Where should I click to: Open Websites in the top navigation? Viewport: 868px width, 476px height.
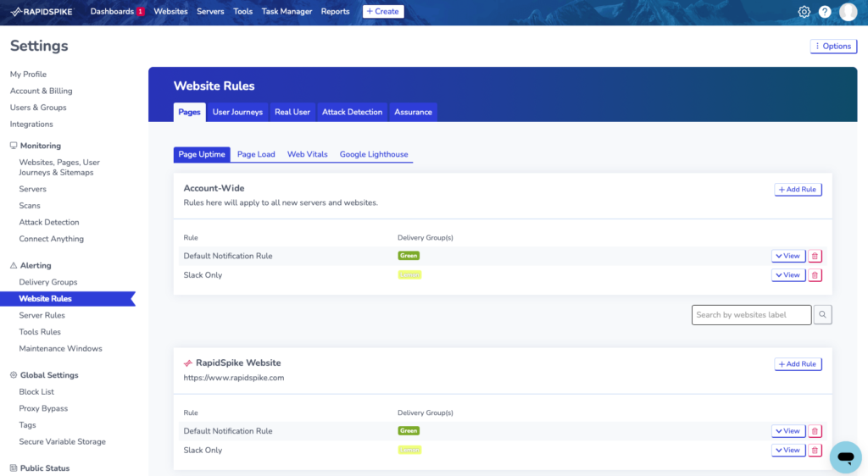(170, 12)
